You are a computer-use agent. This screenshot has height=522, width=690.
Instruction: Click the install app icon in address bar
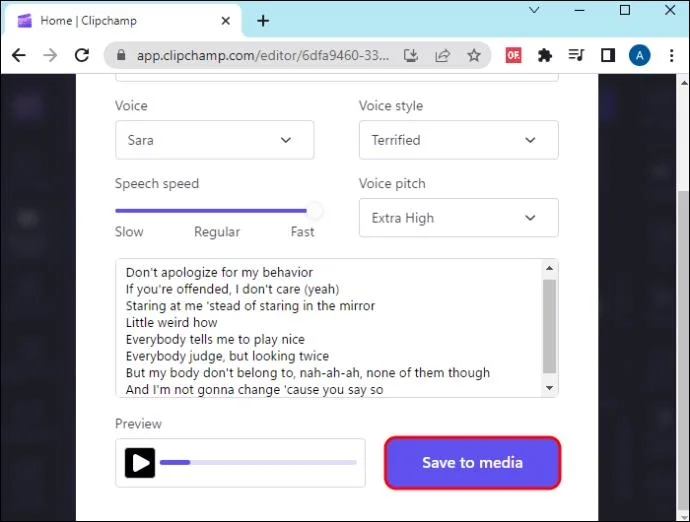click(x=411, y=56)
